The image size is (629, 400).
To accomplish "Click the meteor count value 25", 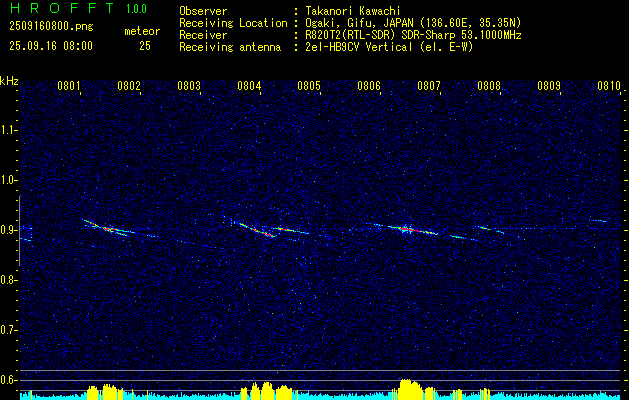I will point(145,46).
